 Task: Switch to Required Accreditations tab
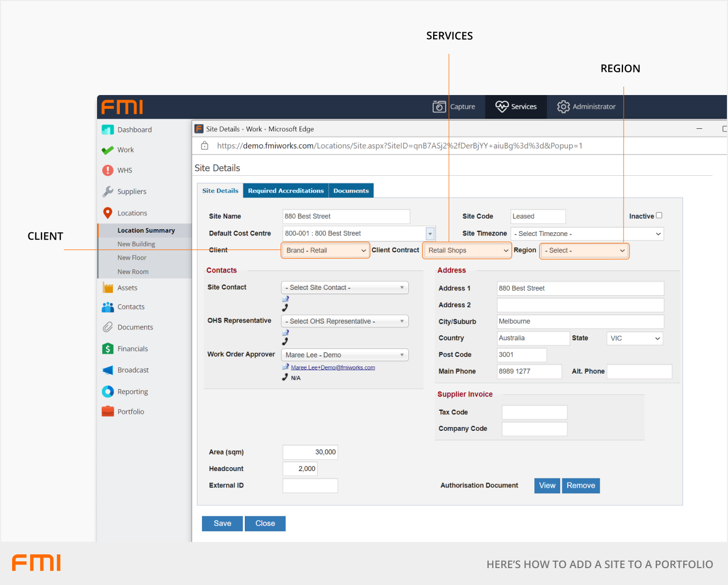pyautogui.click(x=285, y=191)
